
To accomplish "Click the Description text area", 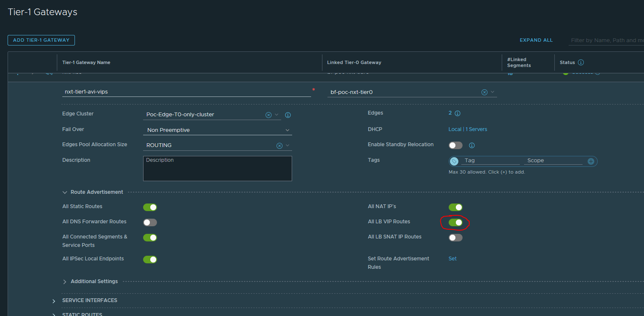I will tap(217, 169).
